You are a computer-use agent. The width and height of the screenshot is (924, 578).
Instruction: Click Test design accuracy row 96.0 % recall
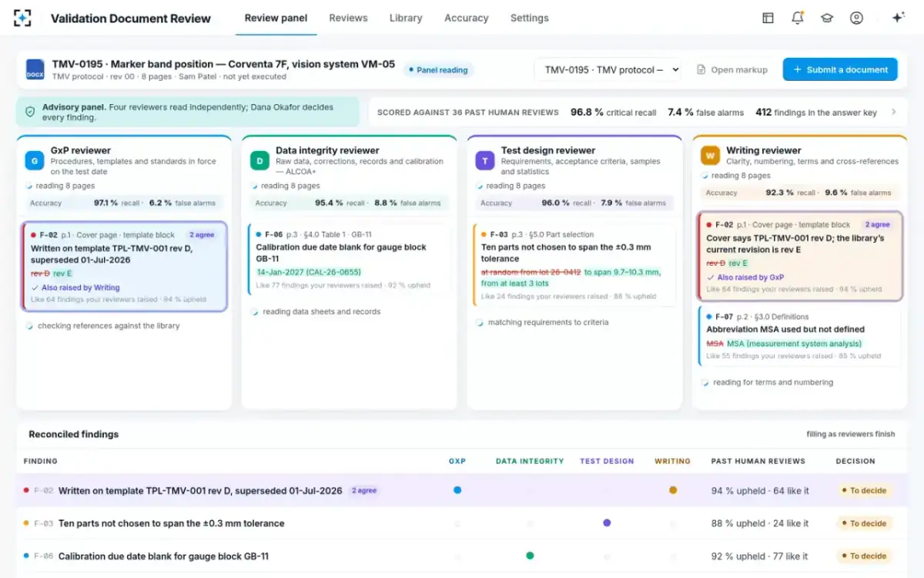(574, 203)
